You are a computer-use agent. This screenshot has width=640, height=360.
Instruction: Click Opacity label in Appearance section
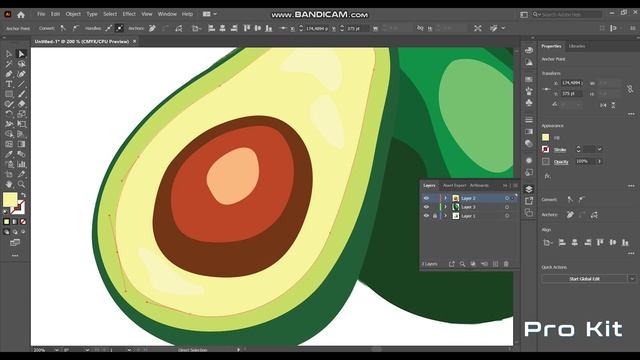pos(561,162)
